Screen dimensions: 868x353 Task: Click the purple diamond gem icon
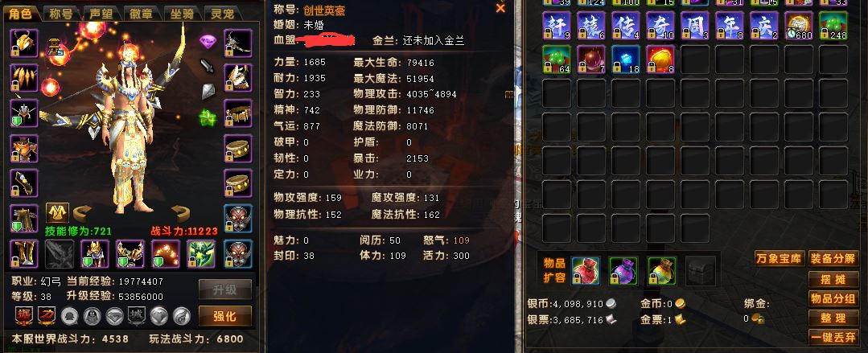click(x=208, y=42)
